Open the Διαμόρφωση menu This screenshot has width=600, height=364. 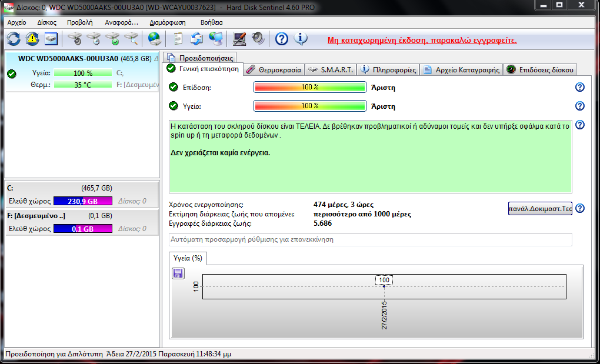pos(168,22)
